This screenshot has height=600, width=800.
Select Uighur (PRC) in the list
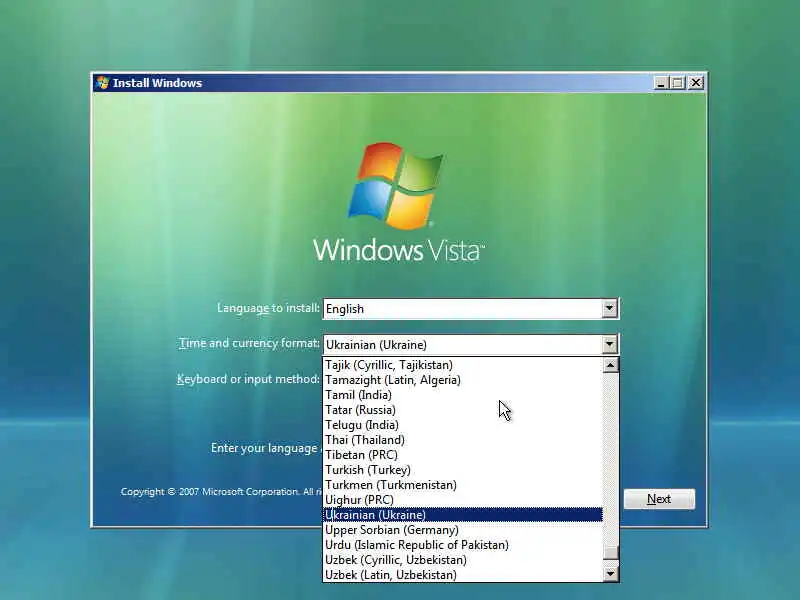(463, 500)
